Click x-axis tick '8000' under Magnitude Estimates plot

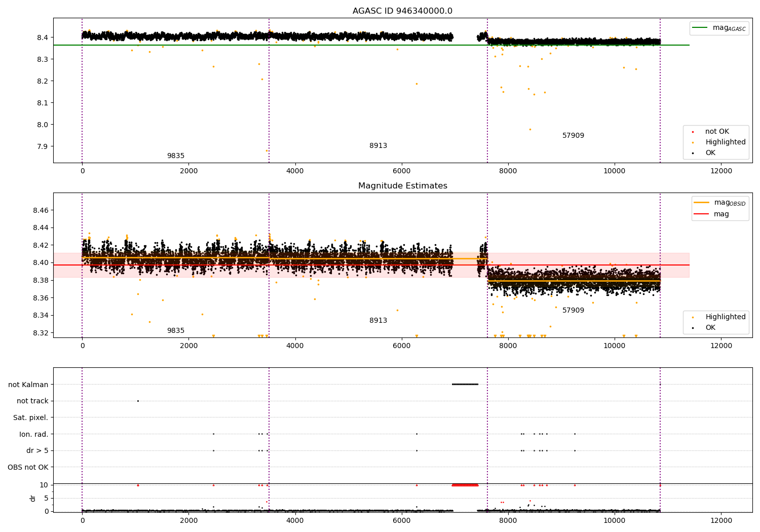pyautogui.click(x=508, y=346)
